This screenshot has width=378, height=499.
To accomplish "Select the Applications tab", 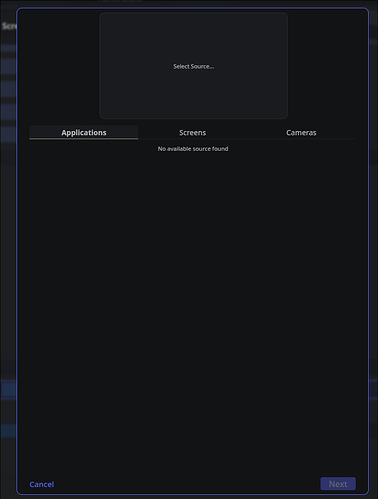I will pos(84,132).
